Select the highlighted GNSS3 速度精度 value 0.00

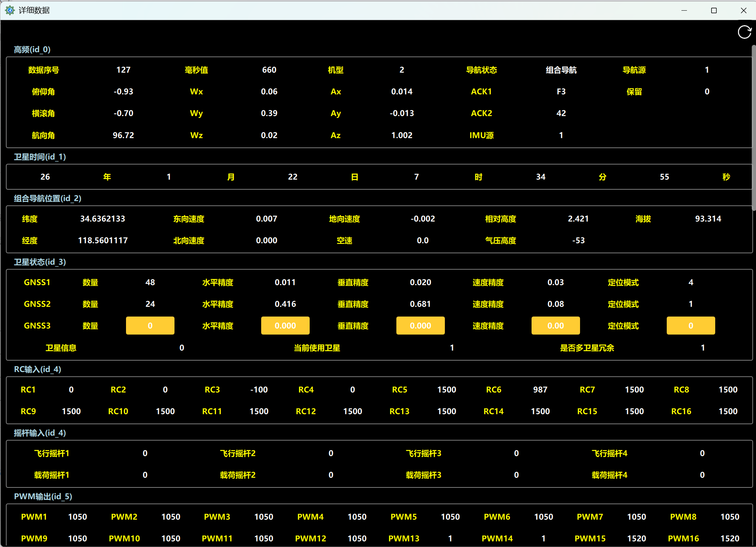[x=555, y=326]
